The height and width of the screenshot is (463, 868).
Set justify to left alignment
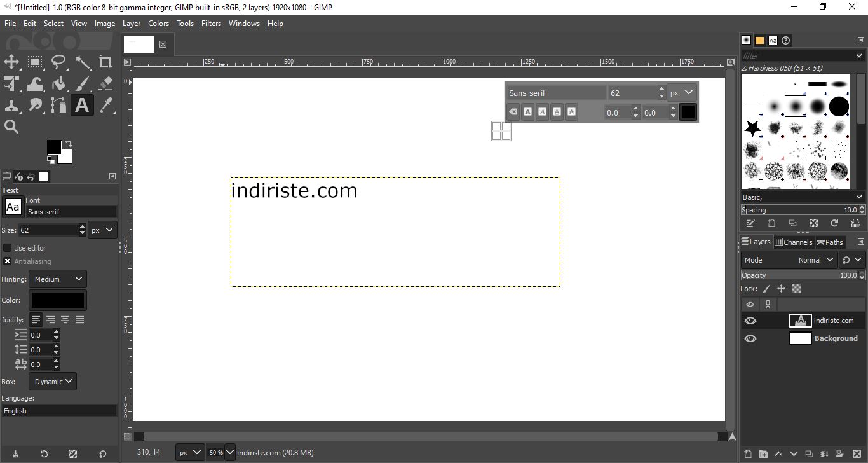(x=36, y=319)
